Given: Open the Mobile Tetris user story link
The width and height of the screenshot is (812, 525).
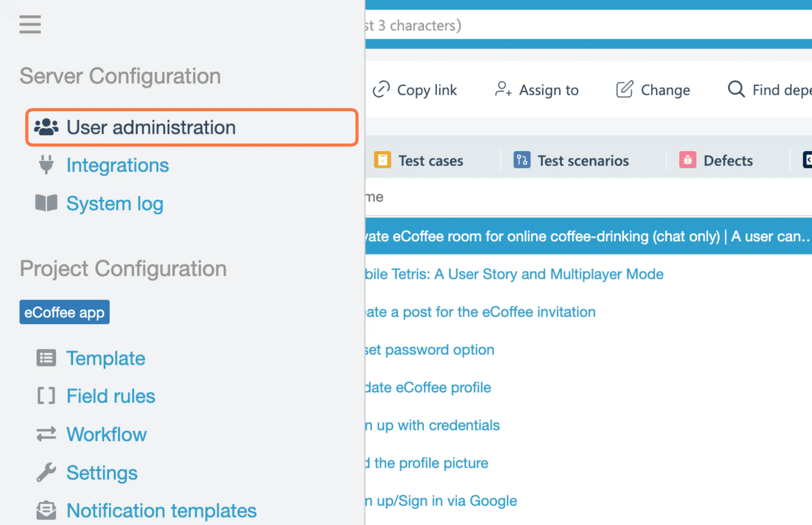Looking at the screenshot, I should pyautogui.click(x=514, y=274).
